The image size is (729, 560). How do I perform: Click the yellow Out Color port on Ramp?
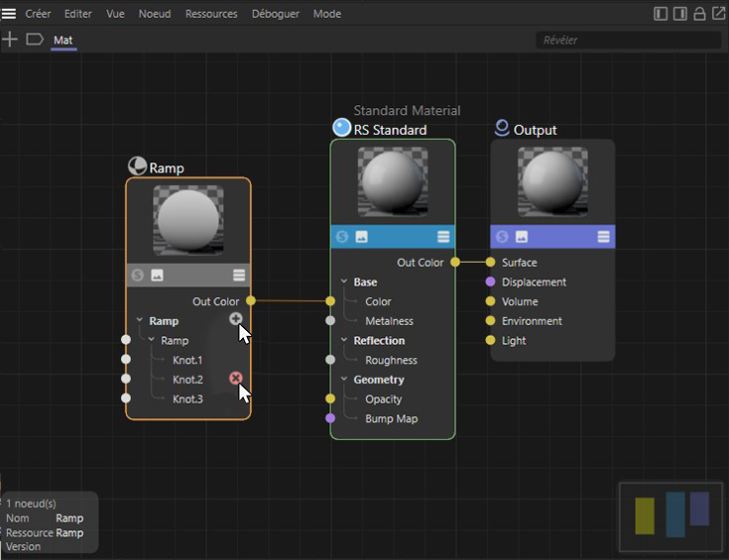(251, 301)
